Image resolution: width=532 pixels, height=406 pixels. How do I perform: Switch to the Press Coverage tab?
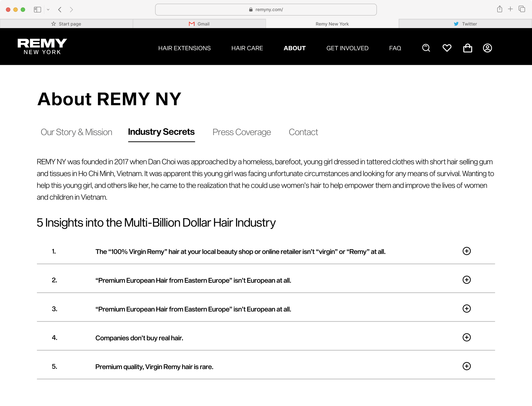(242, 132)
